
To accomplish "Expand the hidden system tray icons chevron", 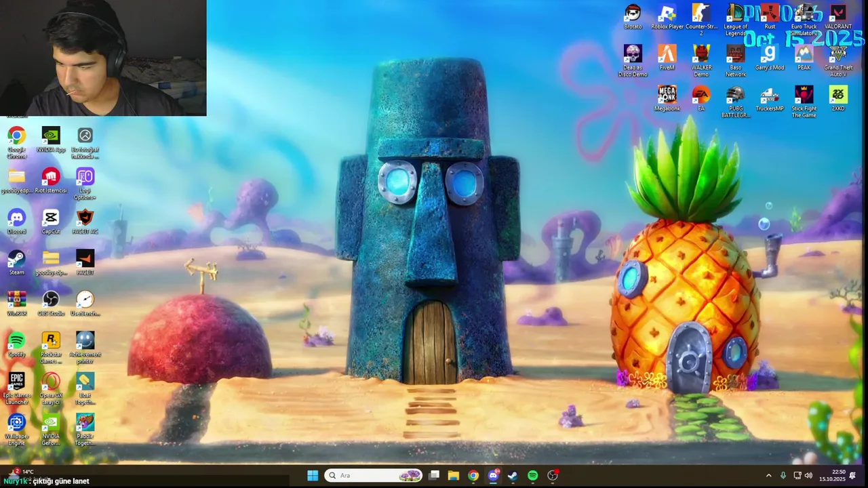I will (768, 476).
